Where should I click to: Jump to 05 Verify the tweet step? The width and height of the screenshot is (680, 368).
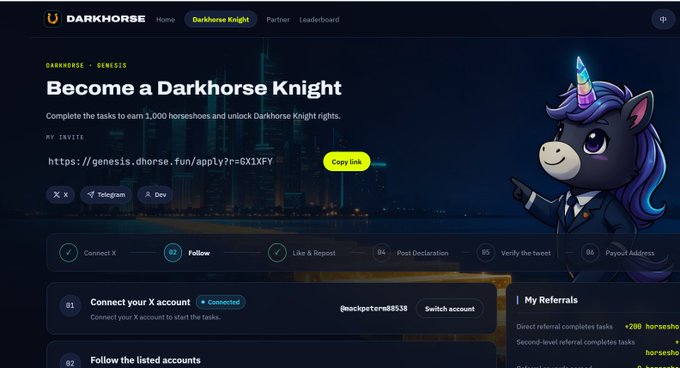coord(514,253)
